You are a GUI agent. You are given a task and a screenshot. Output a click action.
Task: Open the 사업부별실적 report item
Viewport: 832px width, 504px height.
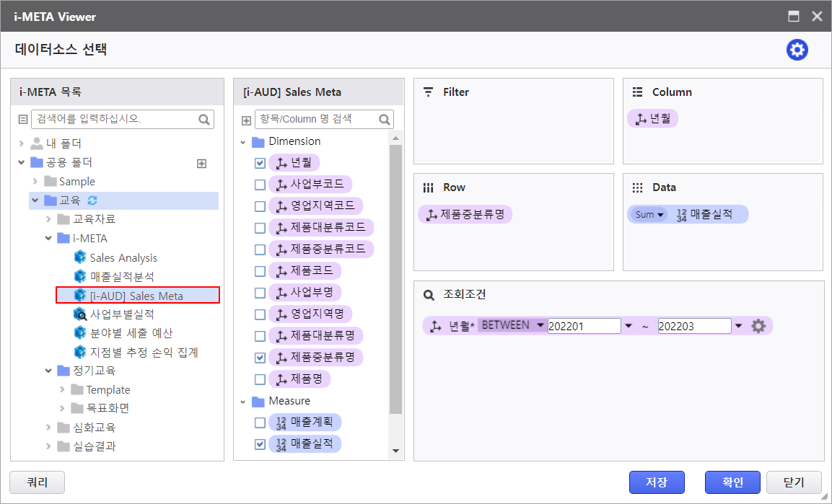coord(121,314)
